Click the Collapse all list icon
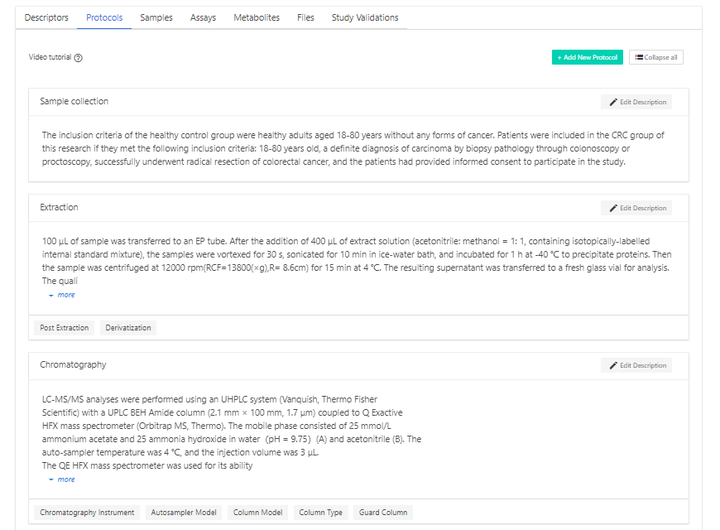This screenshot has height=530, width=720. tap(639, 58)
